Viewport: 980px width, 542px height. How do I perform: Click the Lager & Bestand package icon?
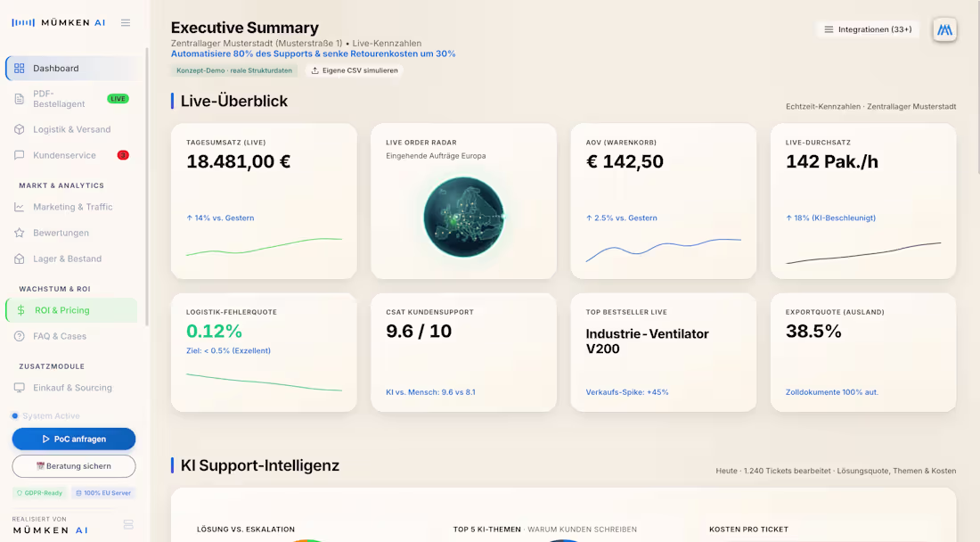(20, 259)
